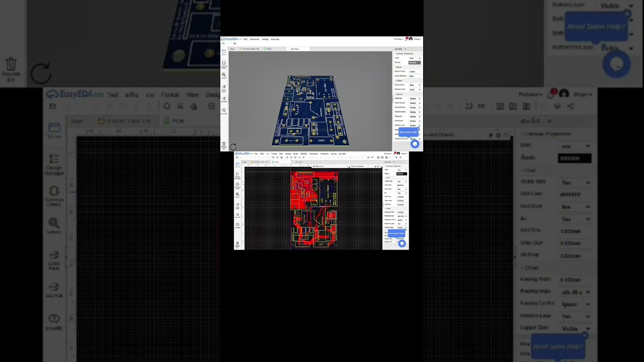644x362 pixels.
Task: Click EasyEDA logo in 3D View window
Action: click(231, 39)
